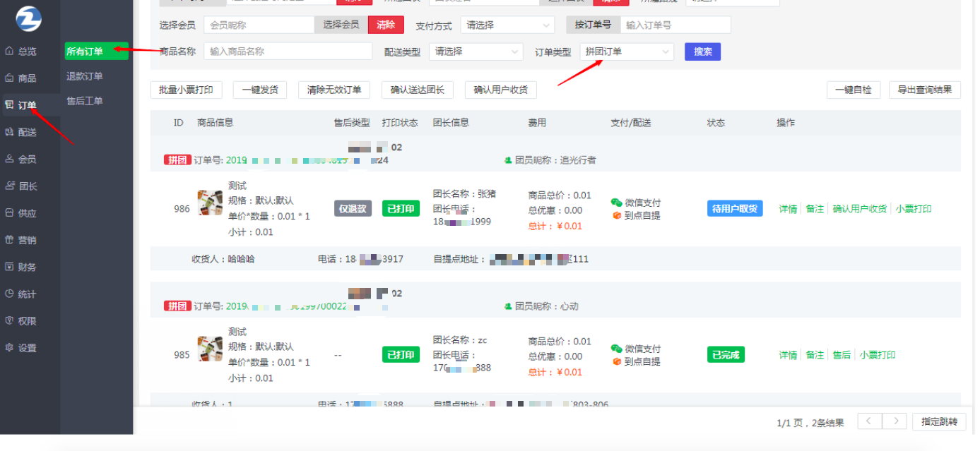Click the 指定跳转 jump button
The height and width of the screenshot is (451, 980).
[x=939, y=421]
